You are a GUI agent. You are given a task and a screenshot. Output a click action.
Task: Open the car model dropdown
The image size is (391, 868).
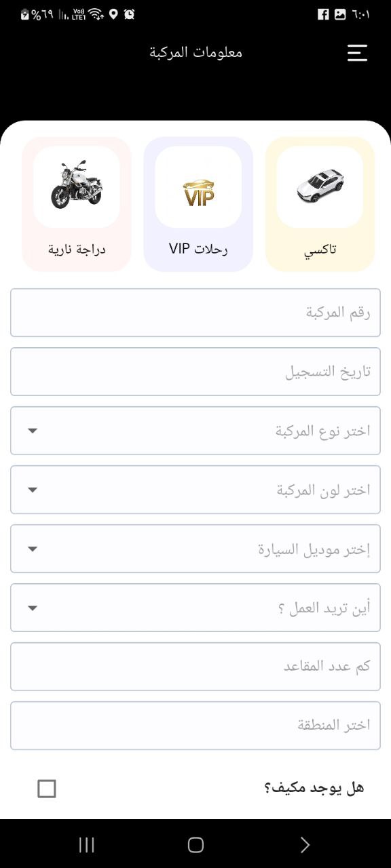click(195, 549)
